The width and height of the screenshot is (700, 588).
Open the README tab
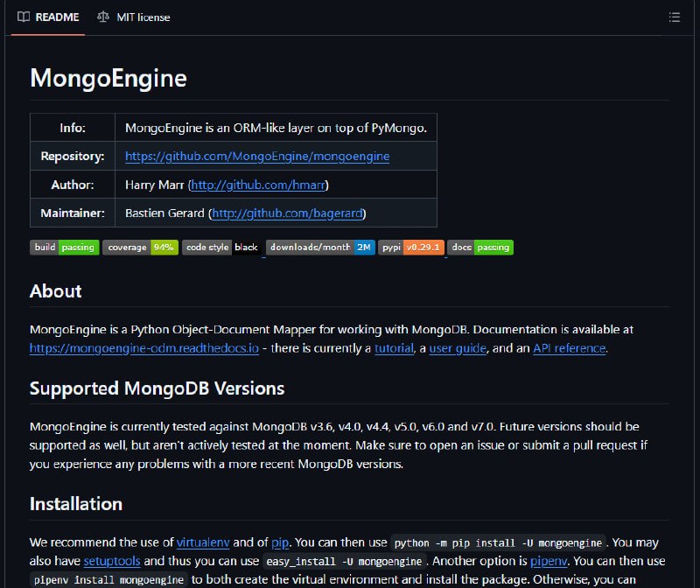(48, 17)
